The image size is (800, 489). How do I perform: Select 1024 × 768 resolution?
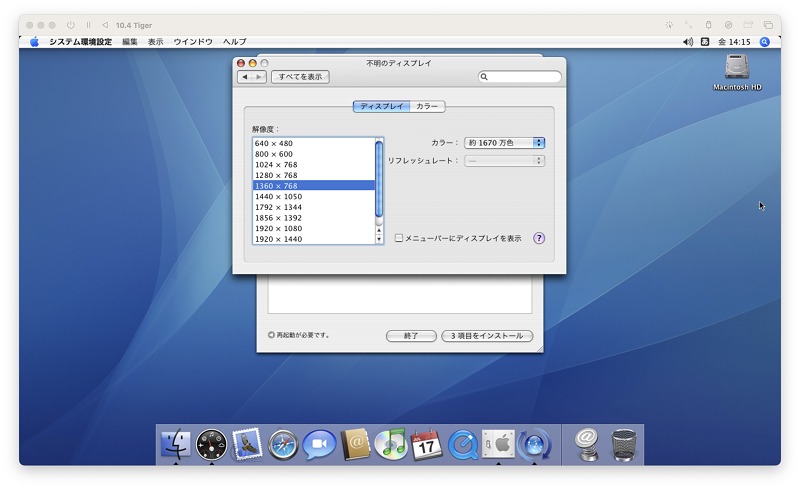click(x=314, y=165)
